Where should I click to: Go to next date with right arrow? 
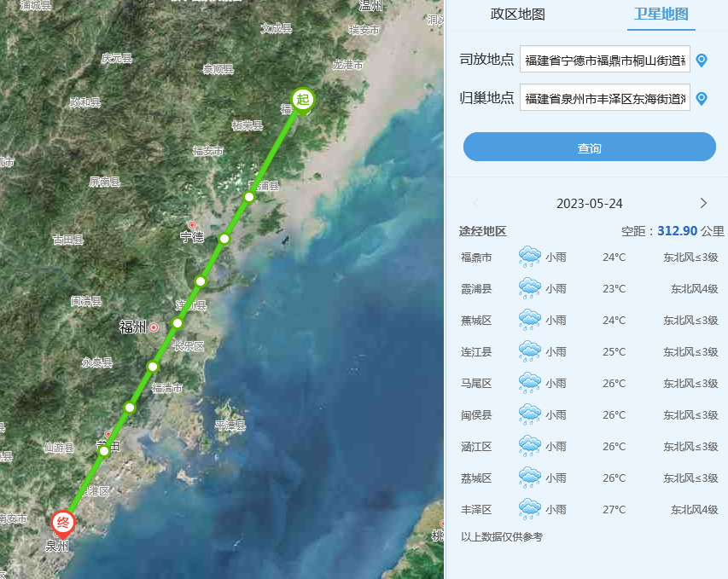tap(703, 203)
